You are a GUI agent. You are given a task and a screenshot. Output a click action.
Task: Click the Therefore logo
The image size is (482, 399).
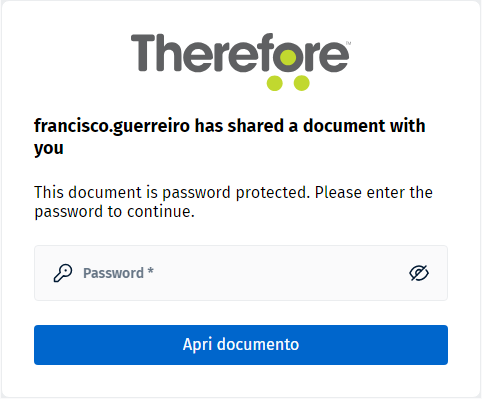click(241, 62)
